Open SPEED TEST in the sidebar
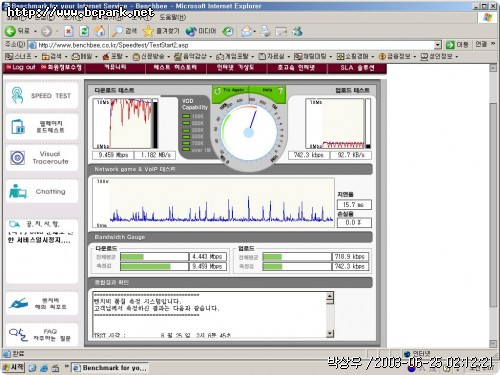The height and width of the screenshot is (375, 500). (42, 96)
